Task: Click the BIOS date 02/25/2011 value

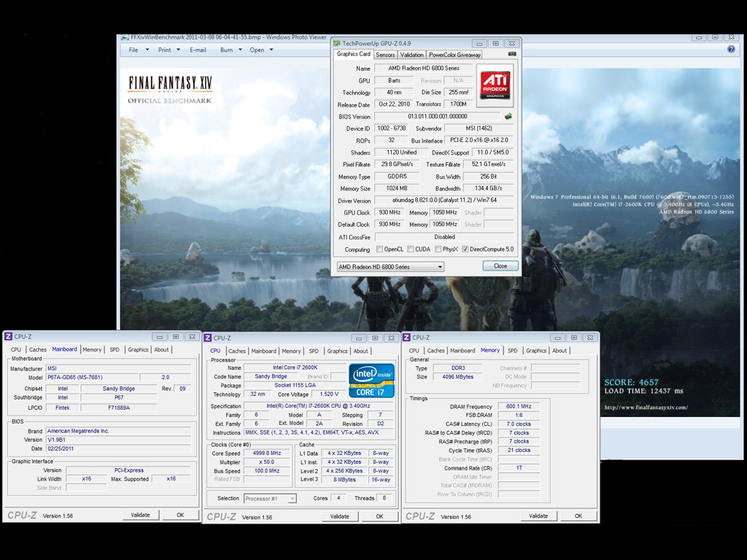Action: [x=118, y=448]
